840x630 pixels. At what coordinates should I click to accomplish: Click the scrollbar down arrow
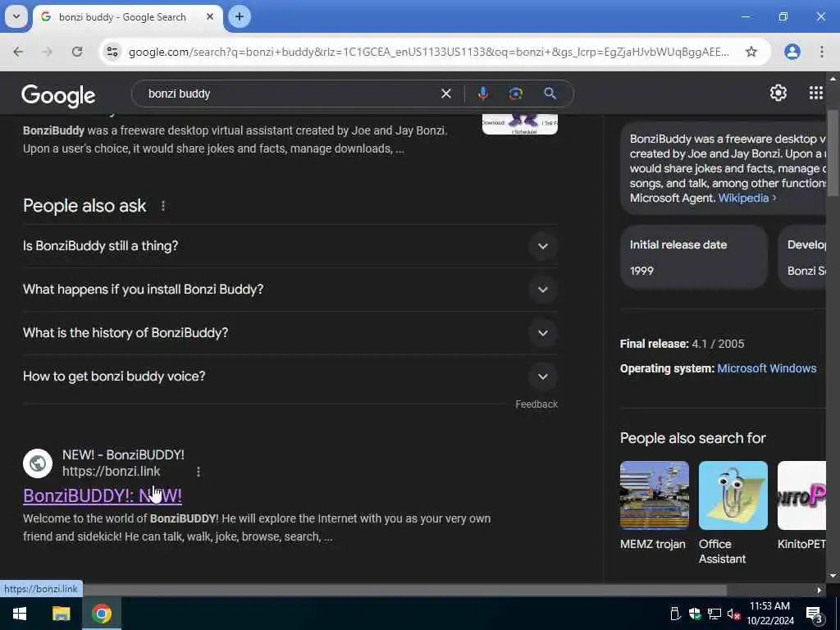[832, 575]
